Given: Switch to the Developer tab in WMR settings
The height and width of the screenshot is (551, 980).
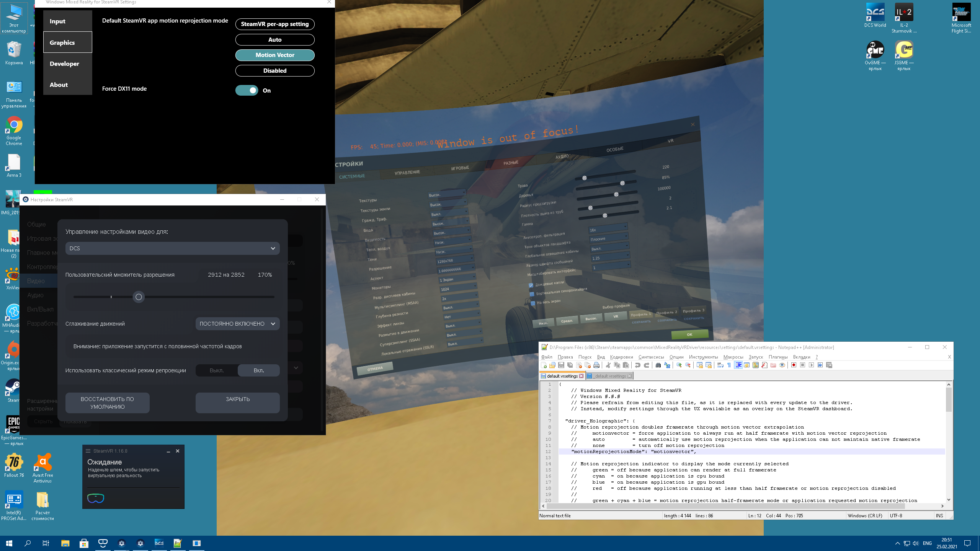Looking at the screenshot, I should tap(68, 64).
